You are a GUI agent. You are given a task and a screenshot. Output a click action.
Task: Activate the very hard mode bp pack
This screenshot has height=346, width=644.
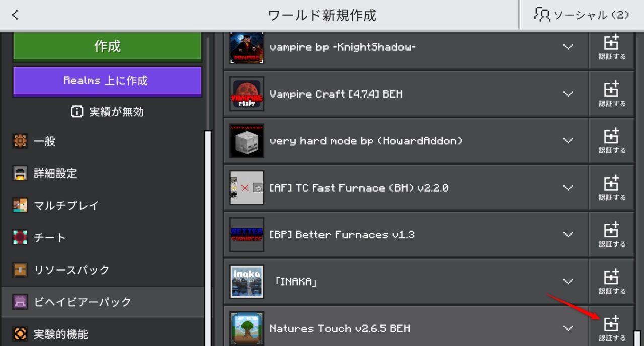coord(612,141)
